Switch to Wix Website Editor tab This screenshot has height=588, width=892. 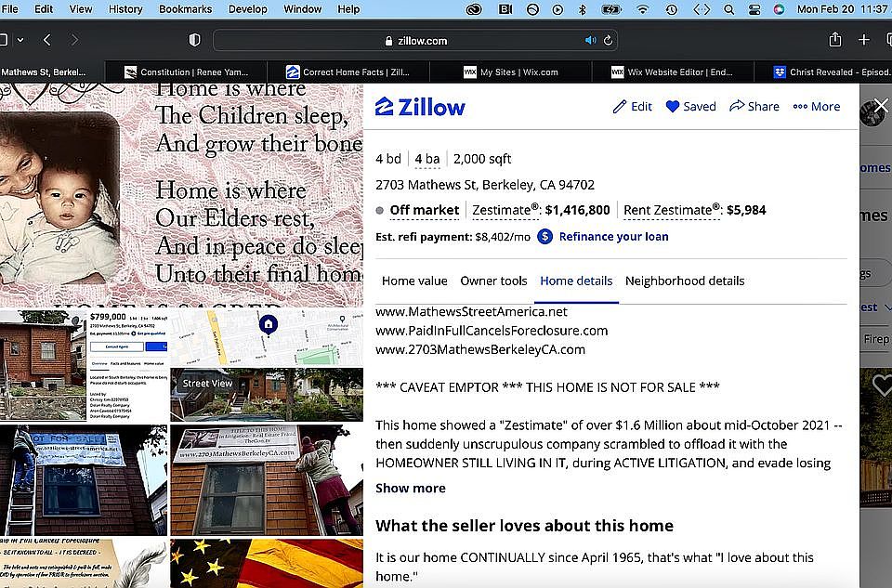coord(673,72)
